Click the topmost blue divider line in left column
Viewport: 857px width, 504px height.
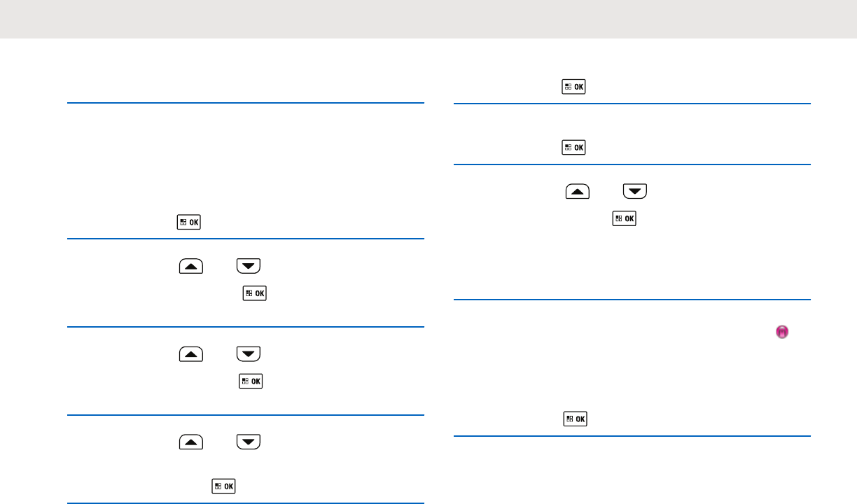(x=246, y=104)
